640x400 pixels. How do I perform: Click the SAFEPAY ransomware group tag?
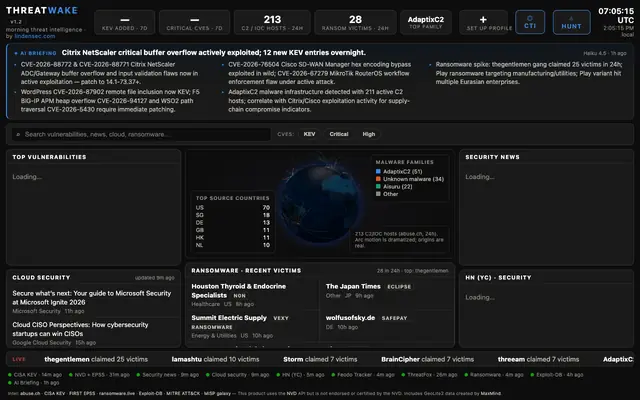tap(394, 318)
